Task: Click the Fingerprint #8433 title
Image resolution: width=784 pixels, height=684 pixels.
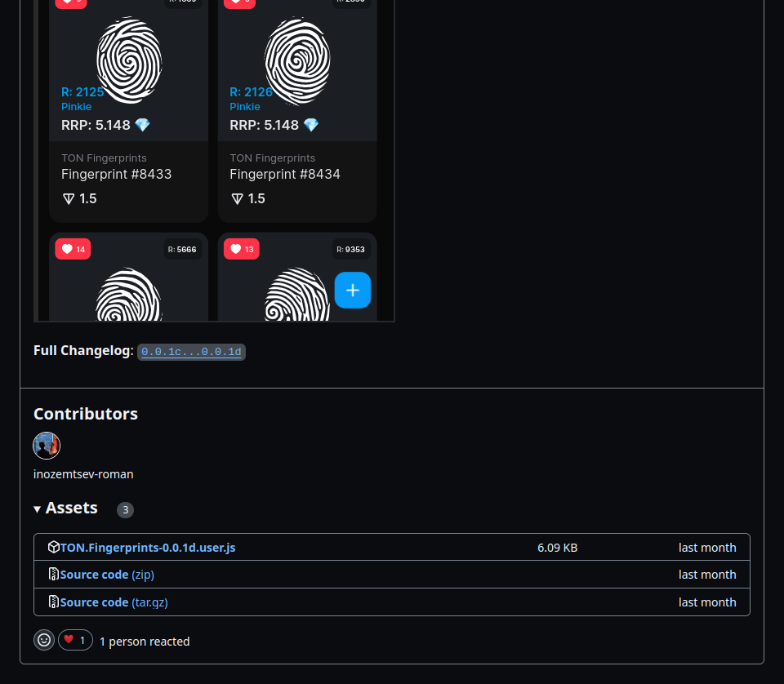Action: (x=117, y=174)
